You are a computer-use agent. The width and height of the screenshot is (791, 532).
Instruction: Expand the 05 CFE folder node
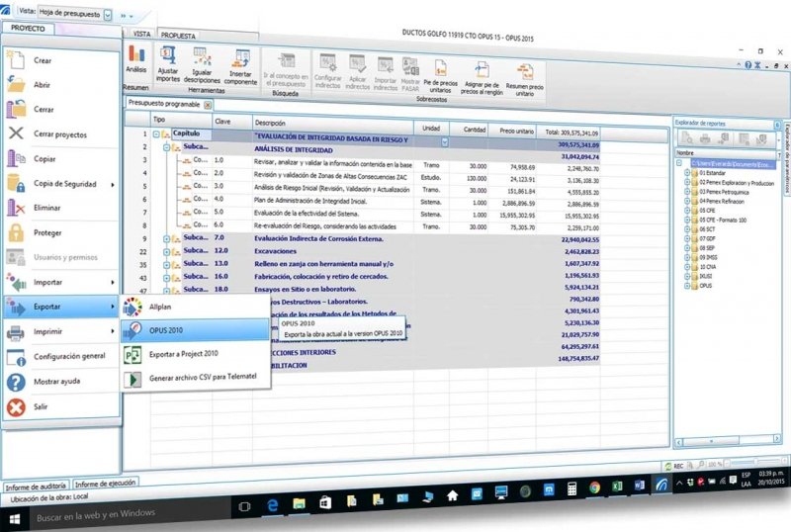coord(686,211)
